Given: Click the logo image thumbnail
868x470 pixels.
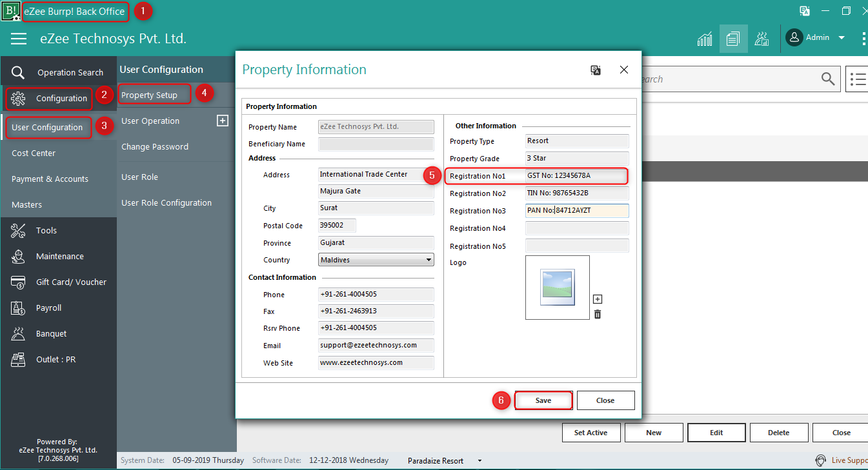Looking at the screenshot, I should [558, 288].
